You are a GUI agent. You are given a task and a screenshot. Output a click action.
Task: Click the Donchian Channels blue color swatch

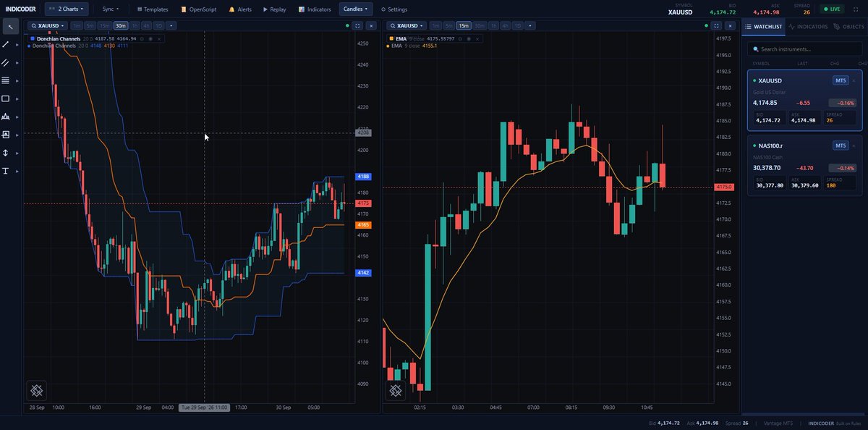point(33,38)
